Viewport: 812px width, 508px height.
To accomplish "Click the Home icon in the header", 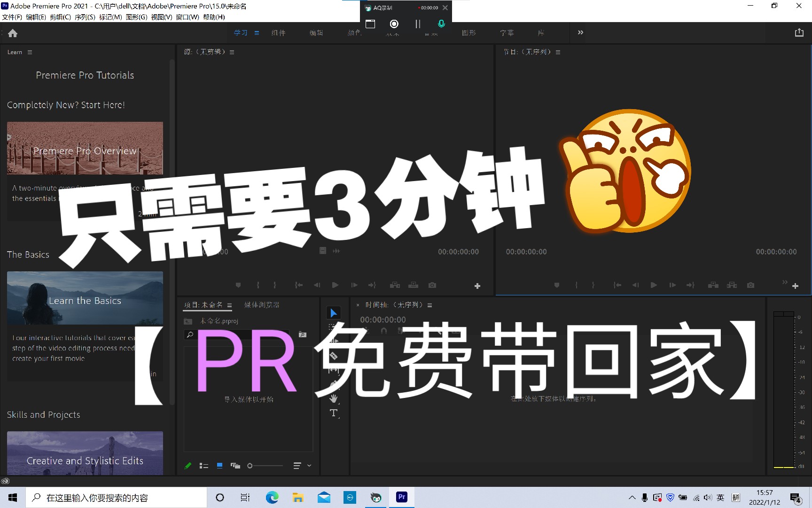I will (13, 33).
